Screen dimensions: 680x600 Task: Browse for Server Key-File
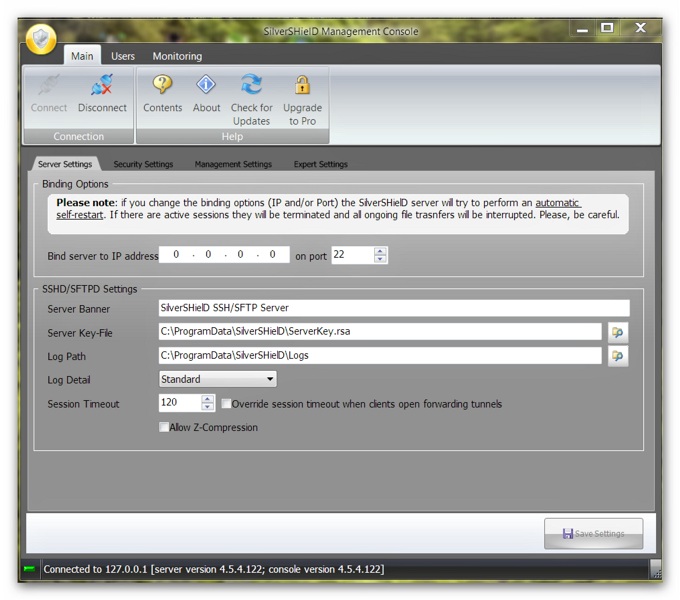point(618,333)
